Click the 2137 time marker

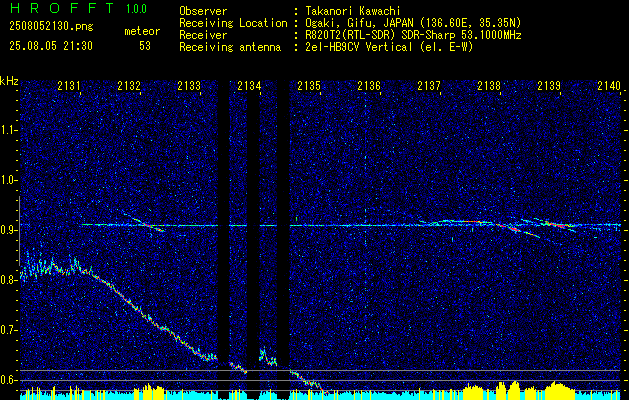[x=429, y=85]
